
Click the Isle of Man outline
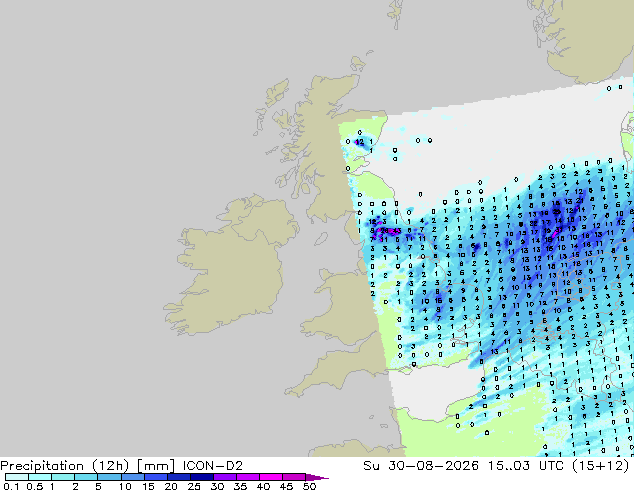321,239
